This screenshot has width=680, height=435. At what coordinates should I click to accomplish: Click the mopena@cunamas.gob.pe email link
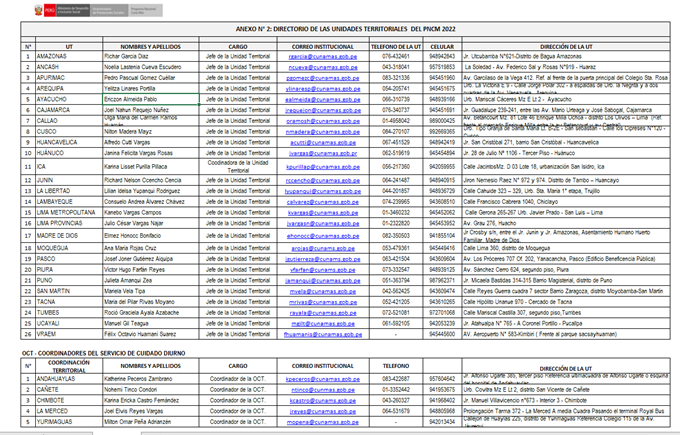[323, 422]
